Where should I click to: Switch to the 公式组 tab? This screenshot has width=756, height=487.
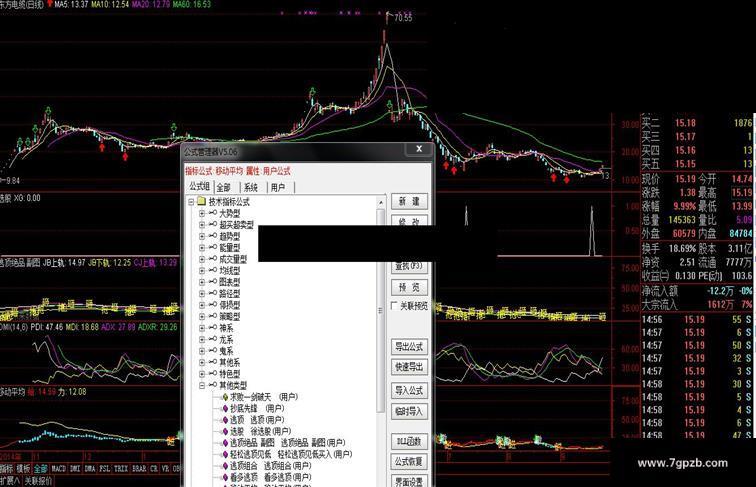click(199, 187)
